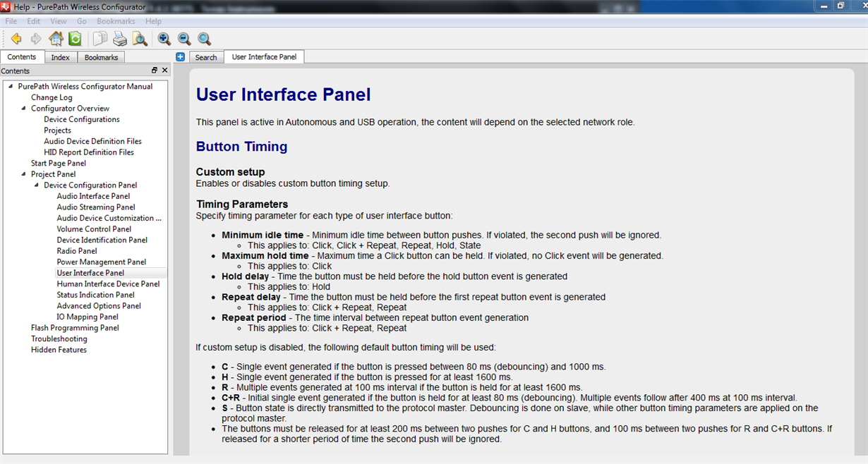Image resolution: width=868 pixels, height=464 pixels.
Task: Go forward with the gray right arrow
Action: pos(36,39)
